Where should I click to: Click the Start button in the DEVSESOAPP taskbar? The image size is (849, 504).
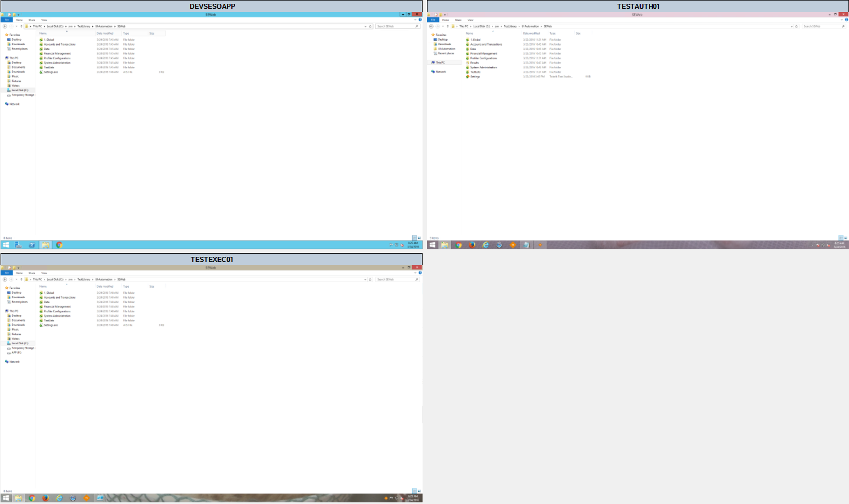pos(6,245)
